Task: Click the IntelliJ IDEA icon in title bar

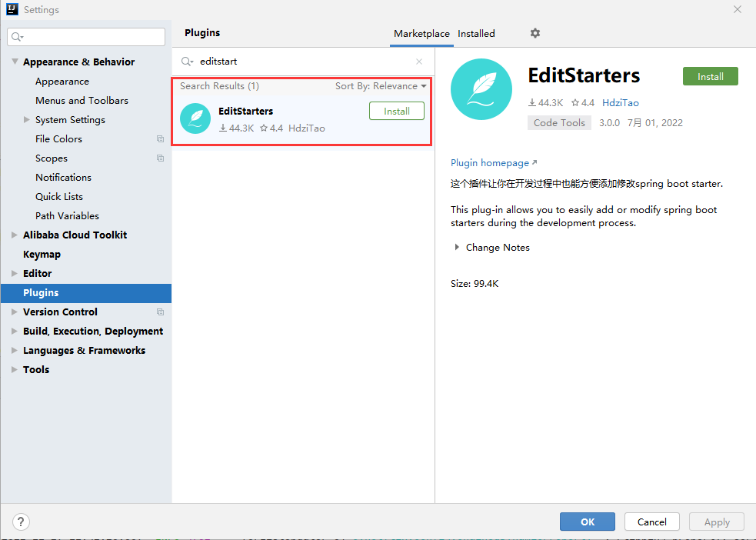Action: coord(12,9)
